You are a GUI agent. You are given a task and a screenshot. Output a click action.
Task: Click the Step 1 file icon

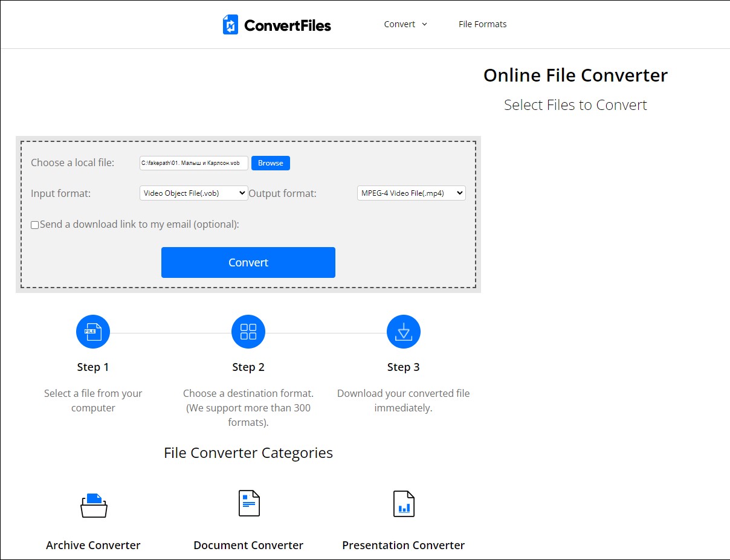(93, 332)
